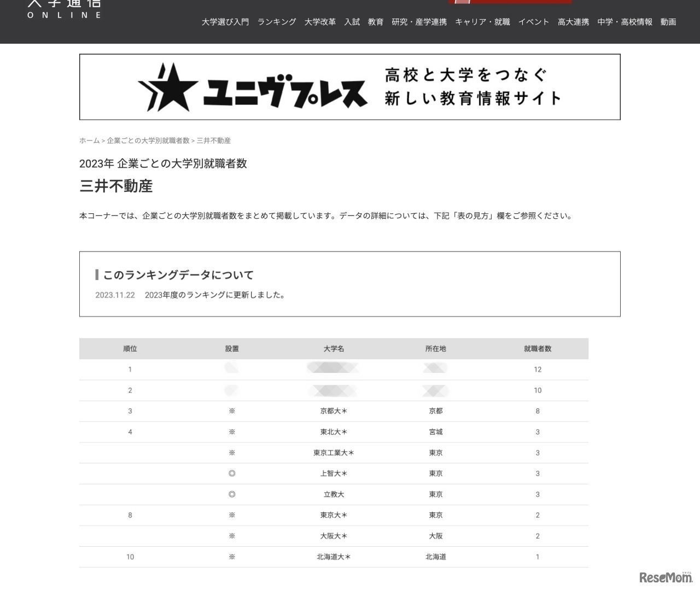Go to 大学改革 section
The height and width of the screenshot is (590, 700).
point(320,22)
